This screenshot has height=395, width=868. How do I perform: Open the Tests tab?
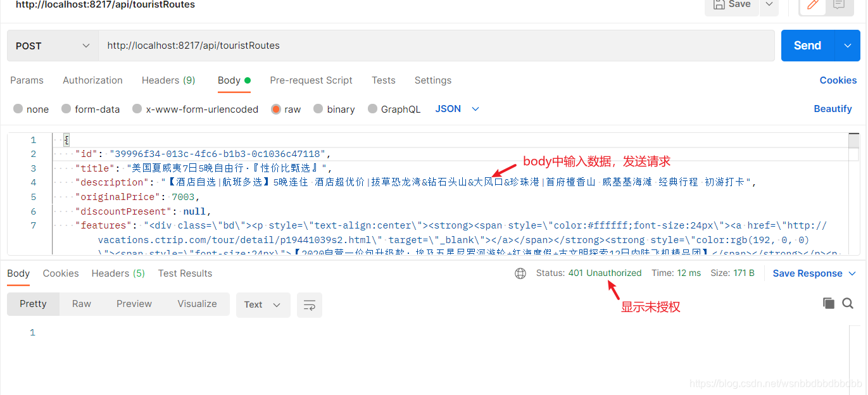384,80
